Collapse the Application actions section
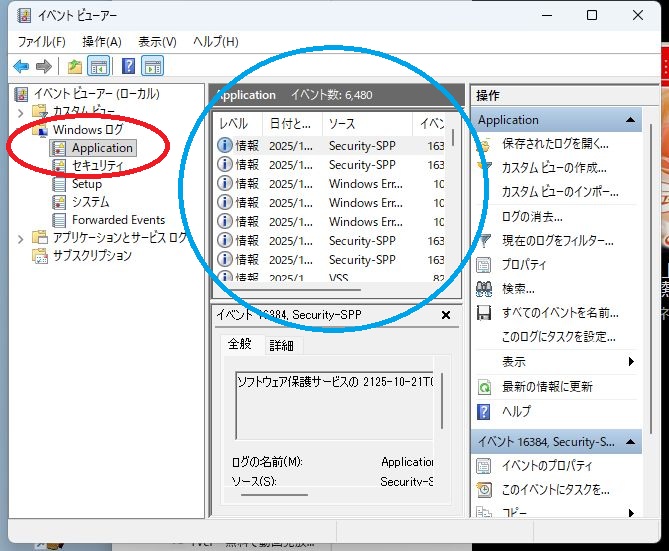Screen dimensions: 669x551 (x=630, y=120)
